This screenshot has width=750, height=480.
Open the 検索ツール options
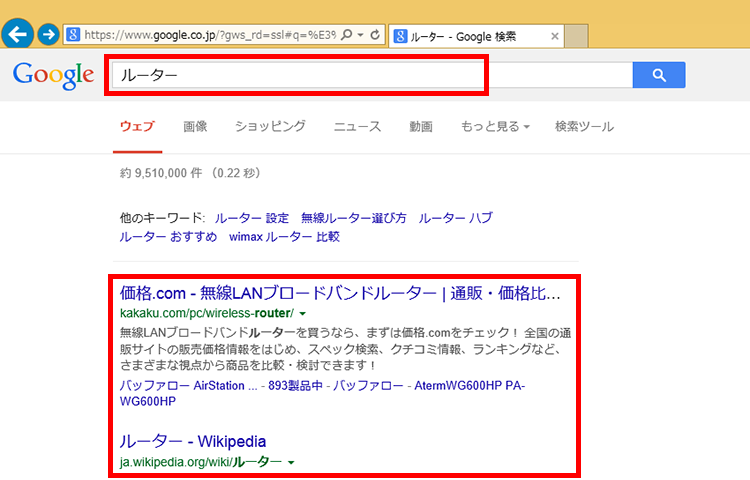[584, 127]
